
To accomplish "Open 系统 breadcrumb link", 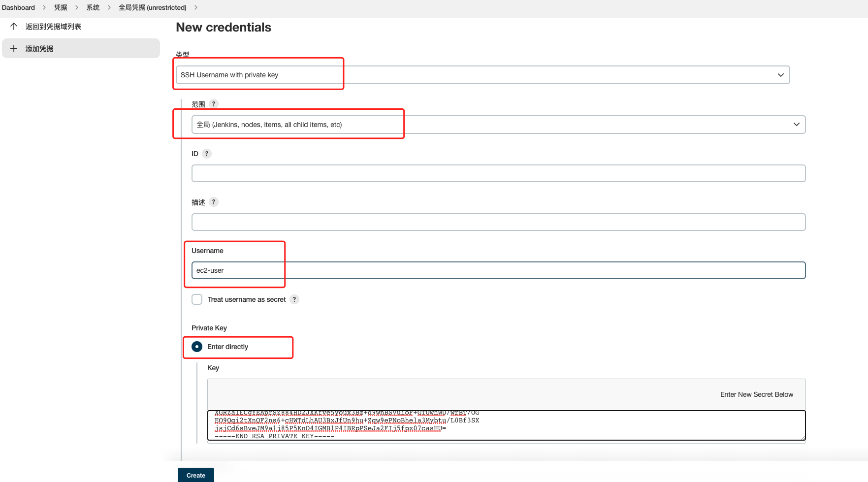I will click(x=93, y=7).
